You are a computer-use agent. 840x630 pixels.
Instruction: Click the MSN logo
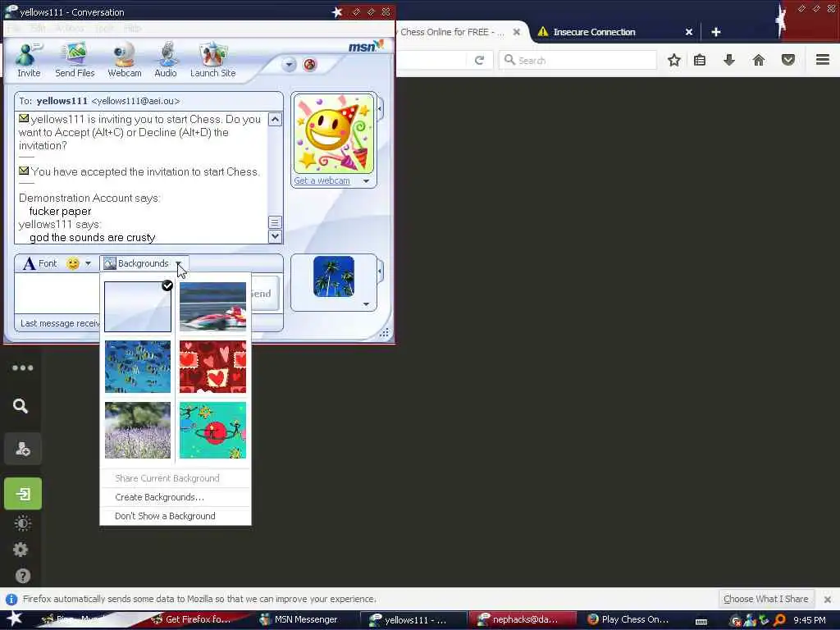[365, 47]
